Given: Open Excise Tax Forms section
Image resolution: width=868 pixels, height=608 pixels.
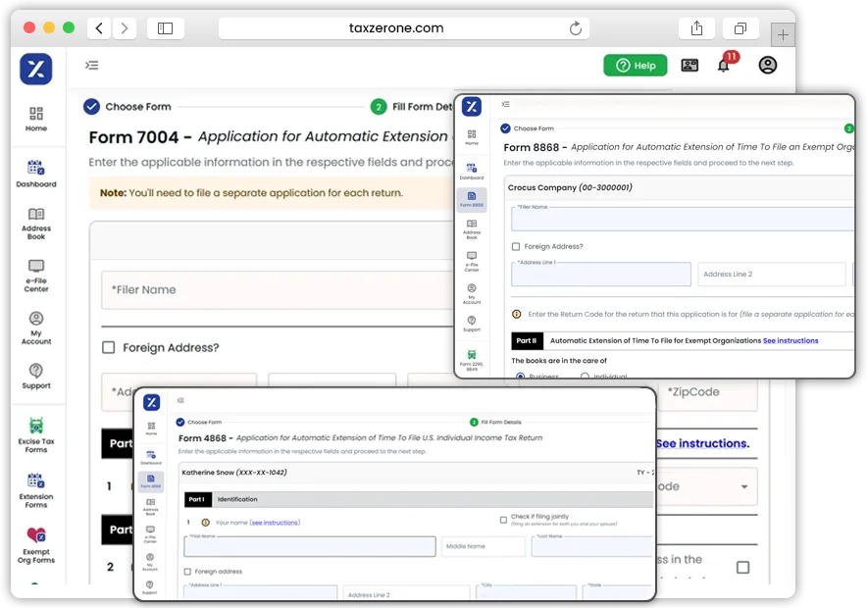Looking at the screenshot, I should pos(36,433).
